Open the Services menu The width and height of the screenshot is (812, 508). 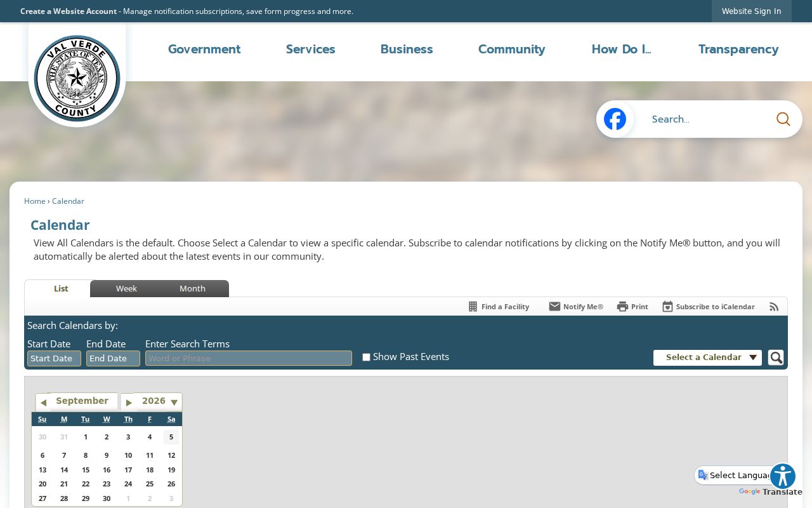[311, 49]
